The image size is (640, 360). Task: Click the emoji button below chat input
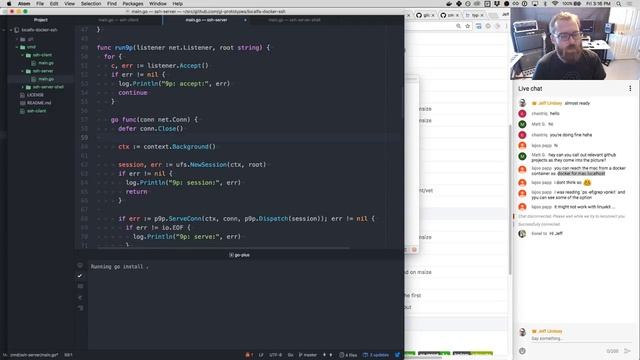pyautogui.click(x=522, y=351)
